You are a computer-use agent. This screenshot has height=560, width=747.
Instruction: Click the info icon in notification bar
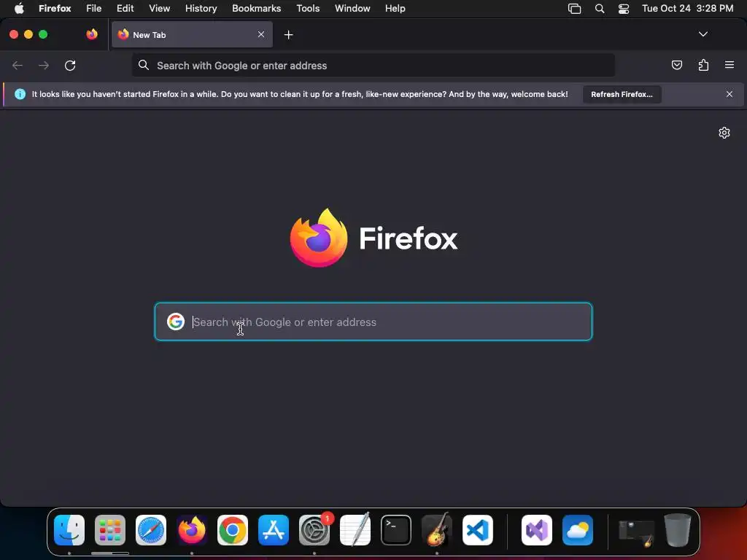pos(20,94)
